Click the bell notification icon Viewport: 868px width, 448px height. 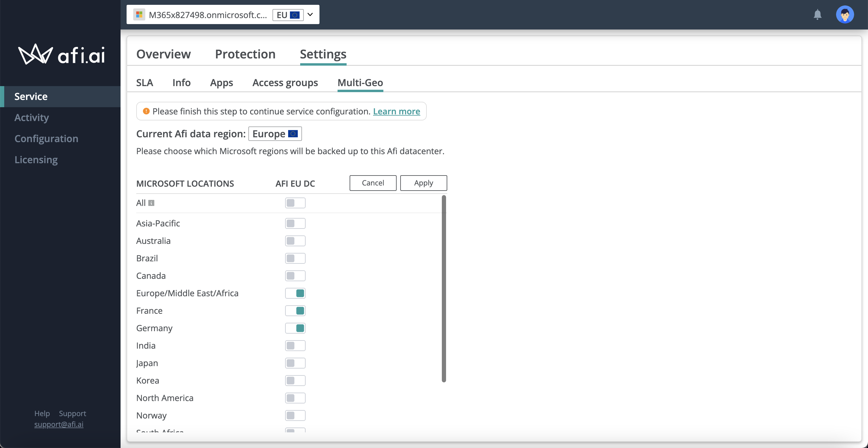tap(818, 14)
